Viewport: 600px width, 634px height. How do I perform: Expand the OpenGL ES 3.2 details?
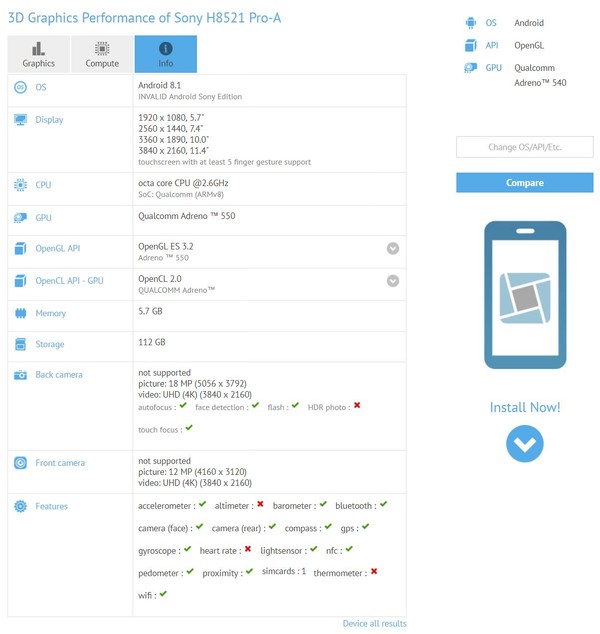click(x=393, y=248)
